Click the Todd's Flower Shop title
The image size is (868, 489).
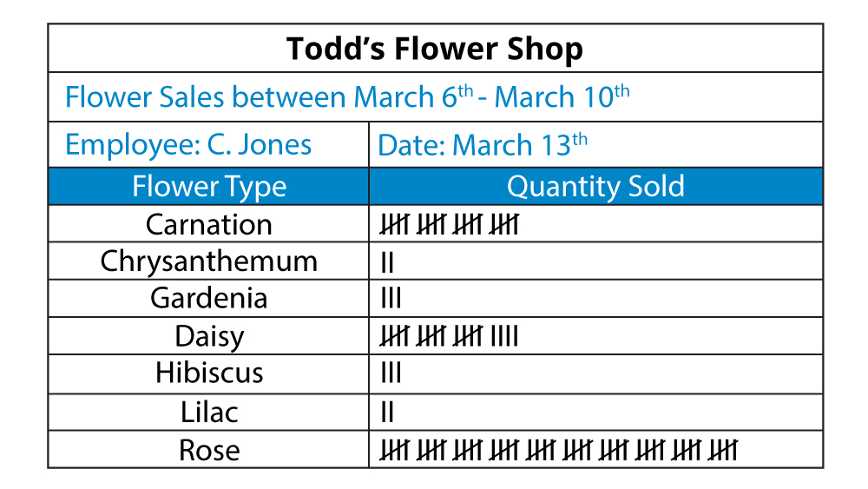(x=435, y=49)
